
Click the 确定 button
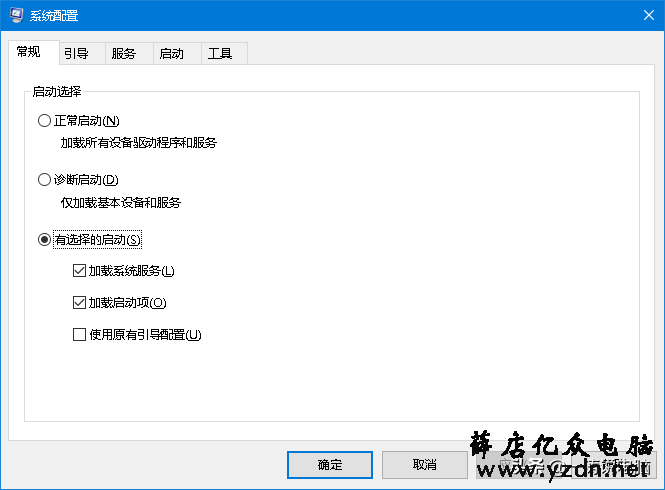pyautogui.click(x=330, y=465)
